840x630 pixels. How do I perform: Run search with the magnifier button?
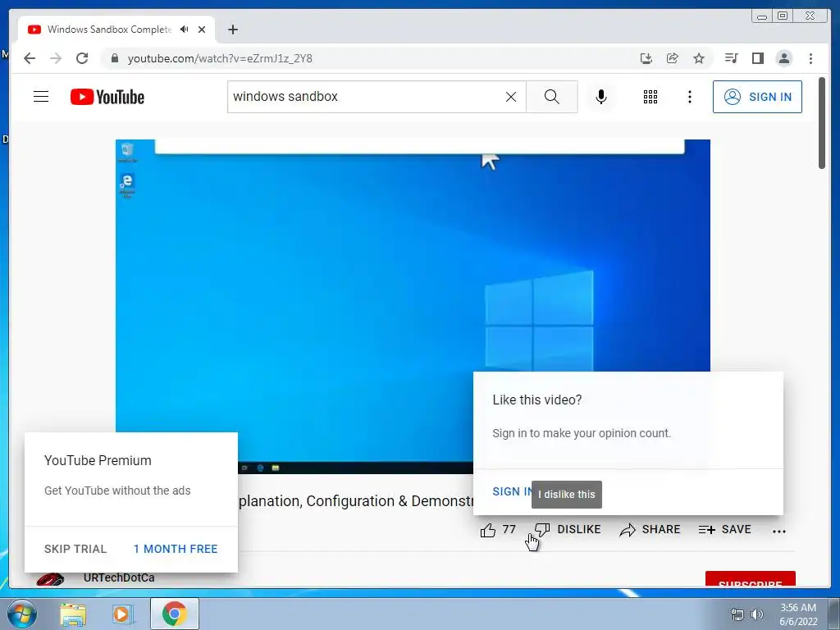(x=552, y=97)
